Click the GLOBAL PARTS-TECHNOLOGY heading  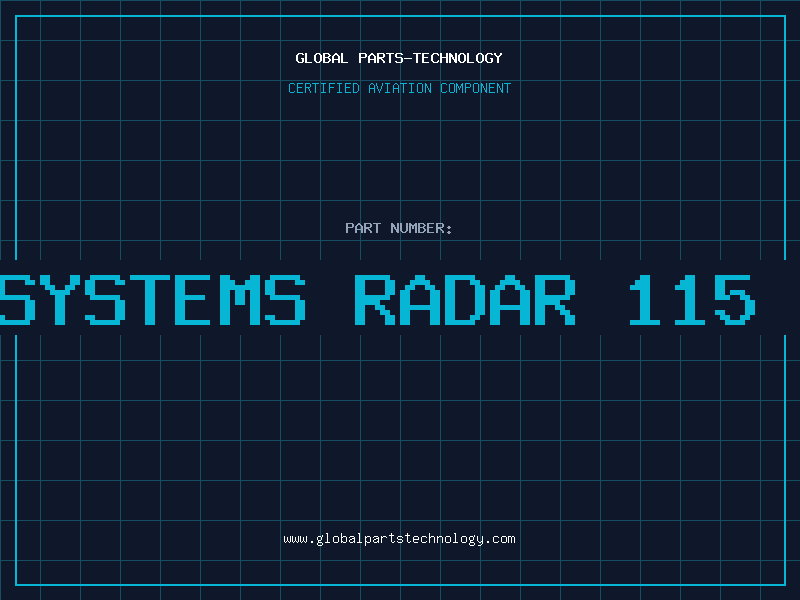tap(399, 58)
